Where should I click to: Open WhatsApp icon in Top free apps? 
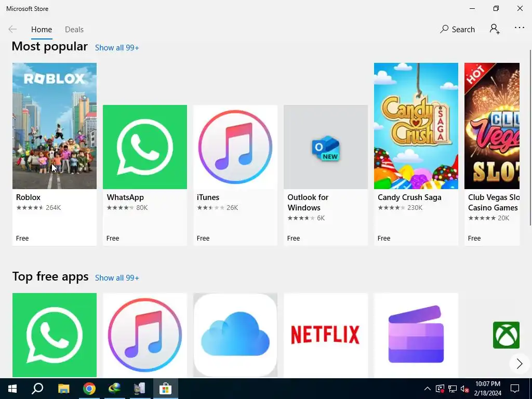(55, 335)
